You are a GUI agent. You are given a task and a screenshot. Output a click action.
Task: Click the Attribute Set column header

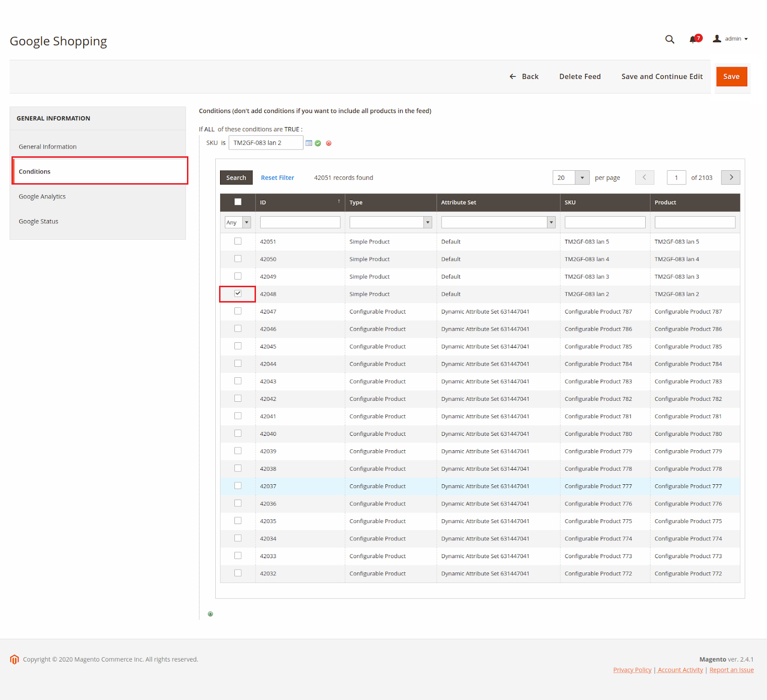pos(498,202)
